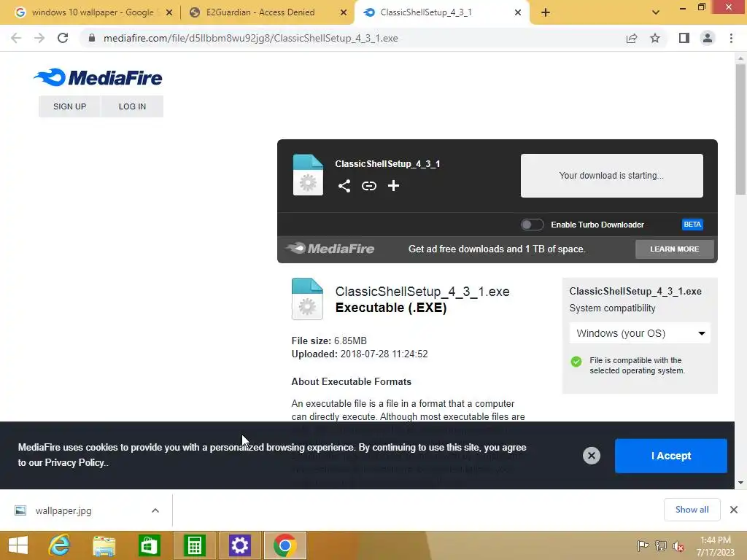Expand the wallpaper.jpg download options chevron
Screen dimensions: 747x560
tap(155, 510)
